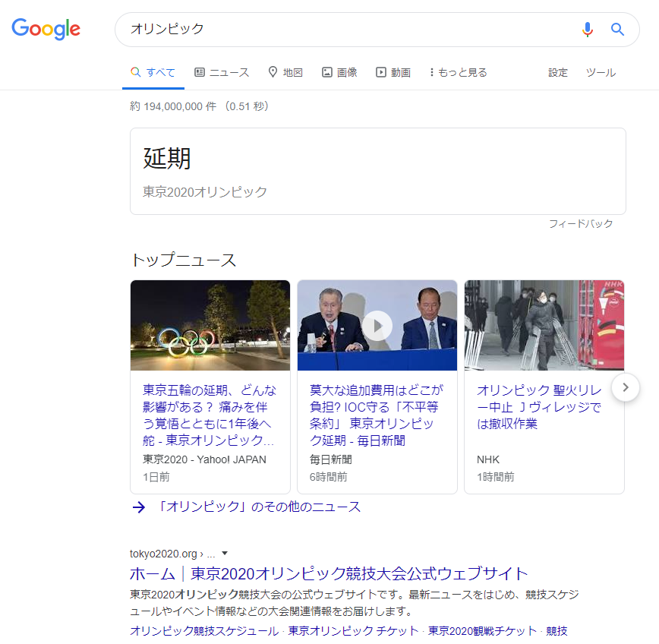Switch to the ニュース tab
The width and height of the screenshot is (659, 644).
[222, 72]
